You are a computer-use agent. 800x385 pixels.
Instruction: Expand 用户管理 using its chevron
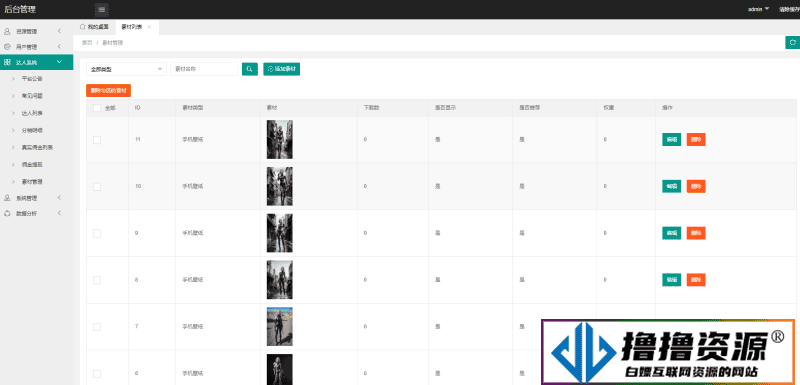point(59,47)
